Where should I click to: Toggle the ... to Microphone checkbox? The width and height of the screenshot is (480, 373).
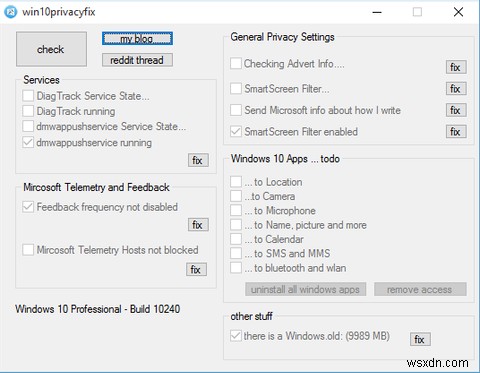pyautogui.click(x=236, y=211)
